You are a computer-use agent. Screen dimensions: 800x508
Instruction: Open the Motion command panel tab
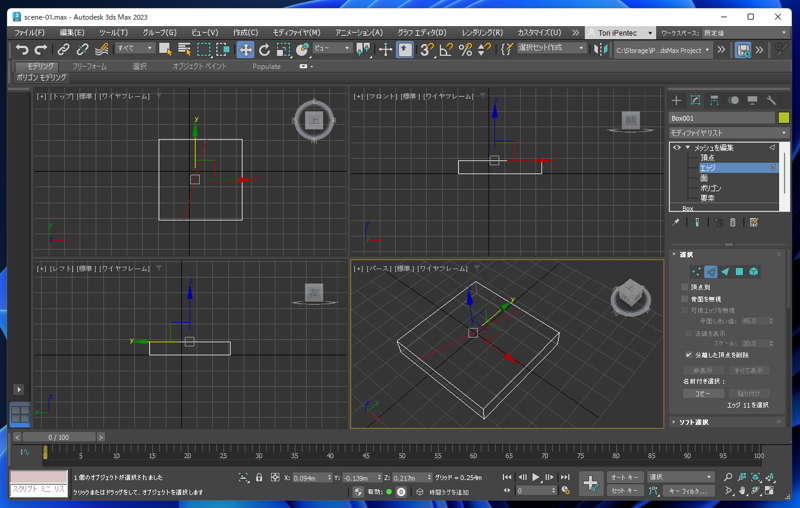click(733, 100)
